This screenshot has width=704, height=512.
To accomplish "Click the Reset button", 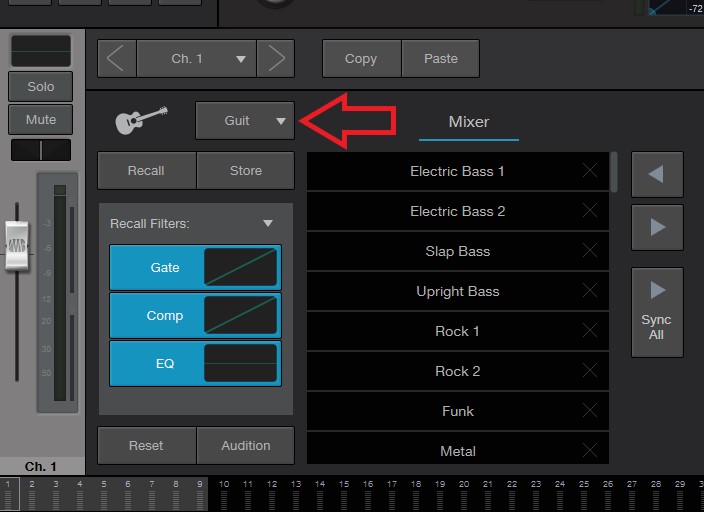I will pos(146,446).
